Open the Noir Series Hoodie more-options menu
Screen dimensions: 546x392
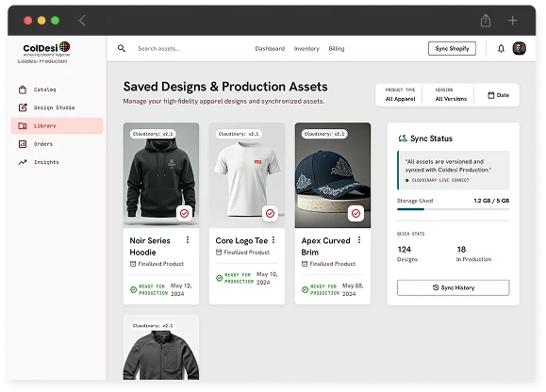coord(188,239)
